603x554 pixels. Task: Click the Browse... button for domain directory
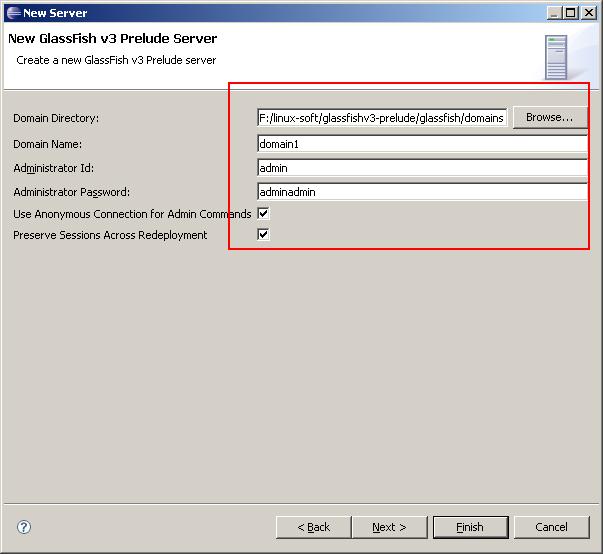coord(550,117)
